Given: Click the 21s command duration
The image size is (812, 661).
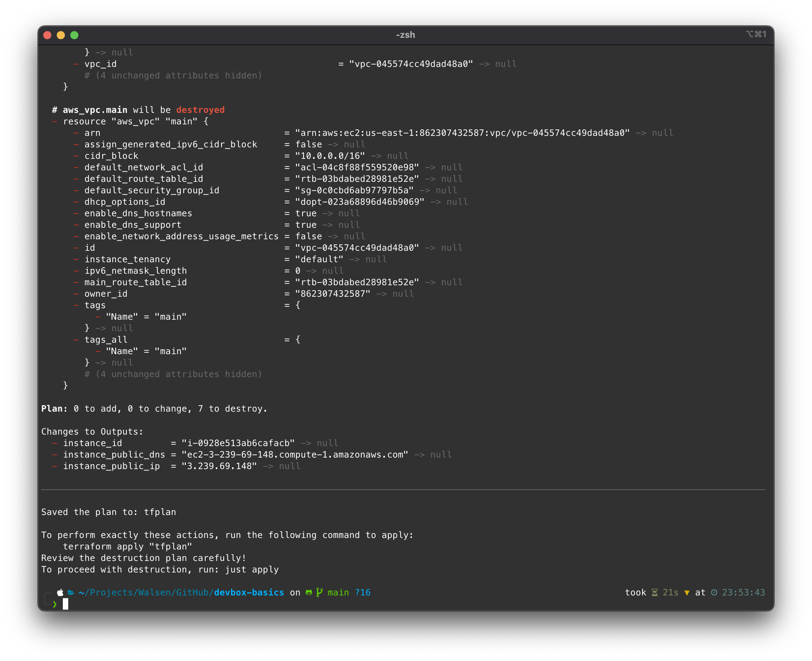Looking at the screenshot, I should (x=670, y=592).
